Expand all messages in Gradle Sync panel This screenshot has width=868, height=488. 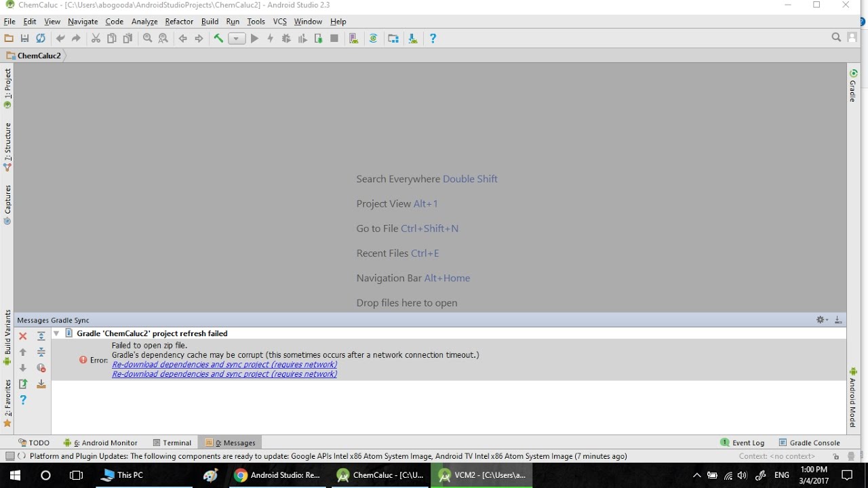(41, 336)
